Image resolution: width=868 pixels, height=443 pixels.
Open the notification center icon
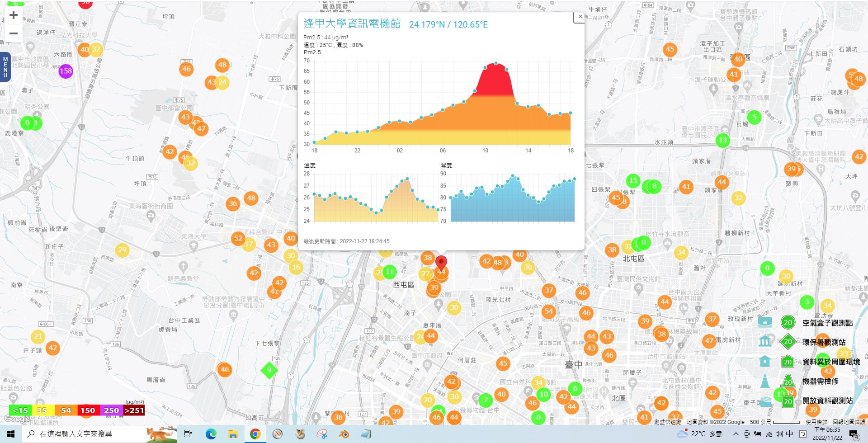point(854,434)
